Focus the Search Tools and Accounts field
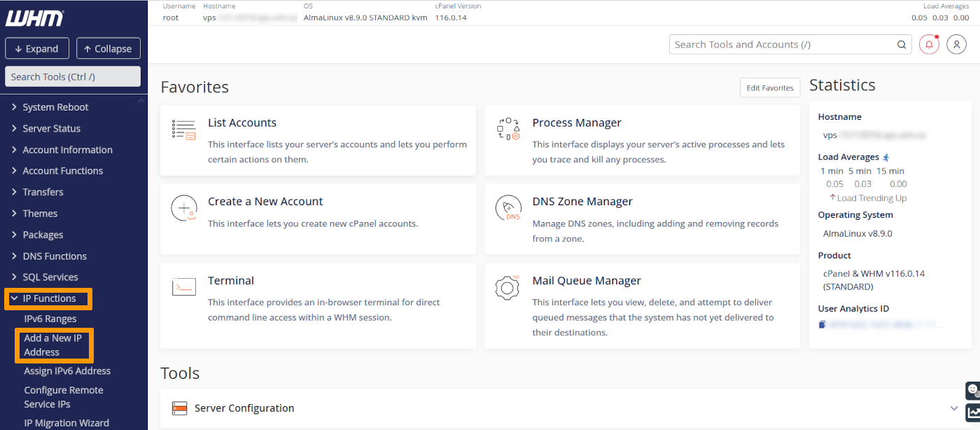This screenshot has width=980, height=430. [x=784, y=44]
